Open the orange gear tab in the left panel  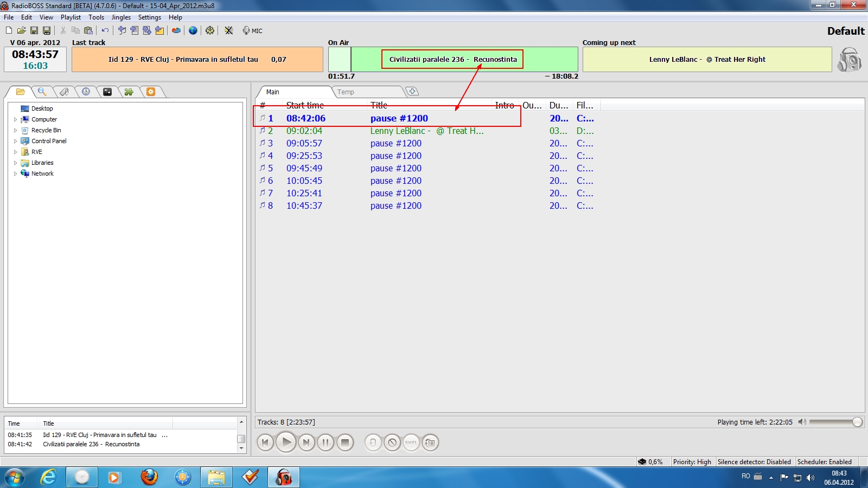coord(151,92)
